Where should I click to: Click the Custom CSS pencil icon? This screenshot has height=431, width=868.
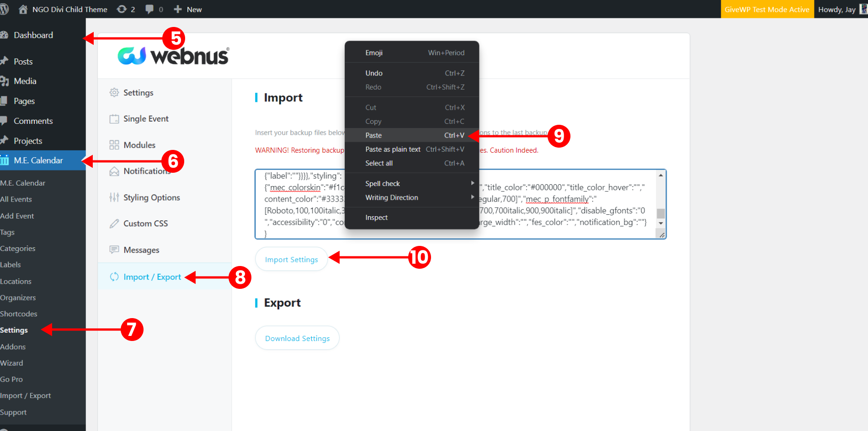pyautogui.click(x=114, y=223)
